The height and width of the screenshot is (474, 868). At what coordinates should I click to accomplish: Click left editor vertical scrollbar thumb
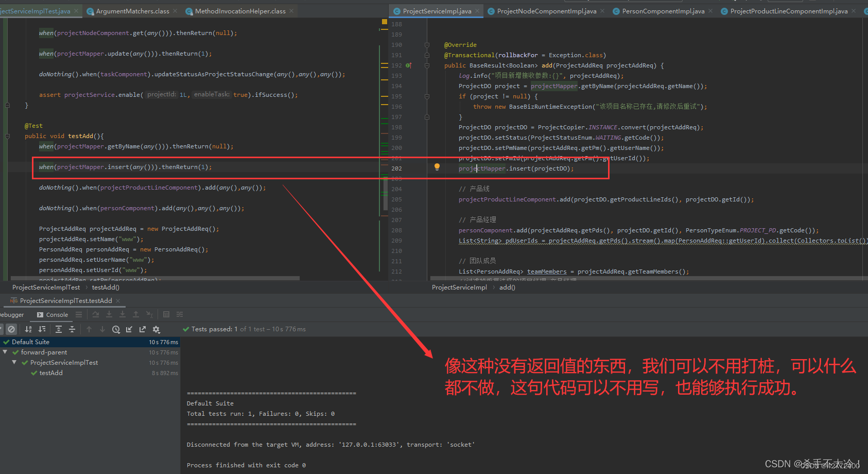386,194
